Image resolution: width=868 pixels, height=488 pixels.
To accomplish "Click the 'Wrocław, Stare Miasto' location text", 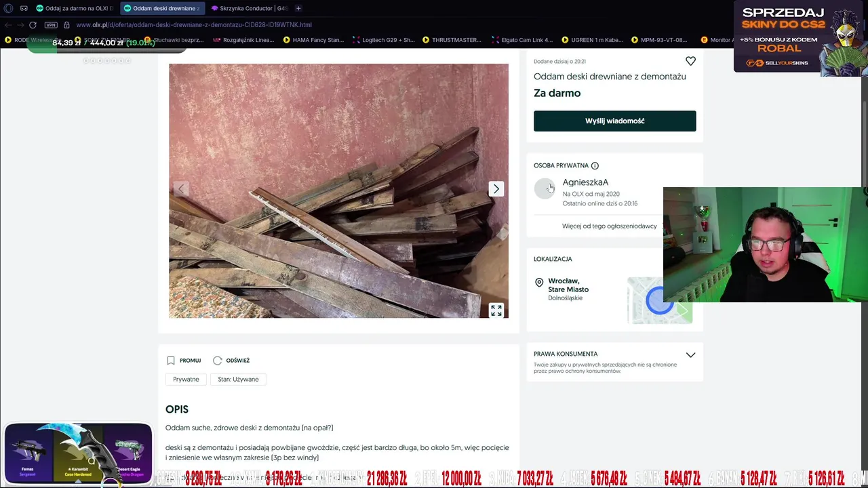I will pyautogui.click(x=568, y=285).
